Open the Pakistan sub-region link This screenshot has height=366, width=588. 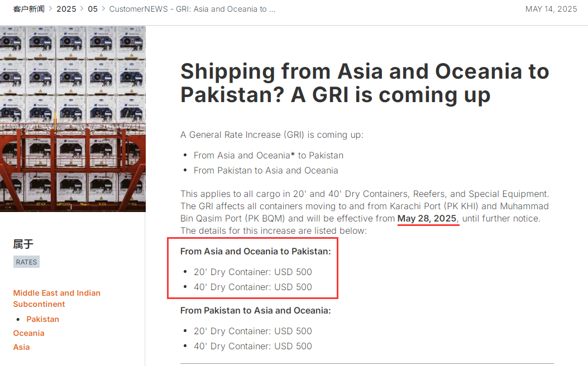[x=42, y=319]
